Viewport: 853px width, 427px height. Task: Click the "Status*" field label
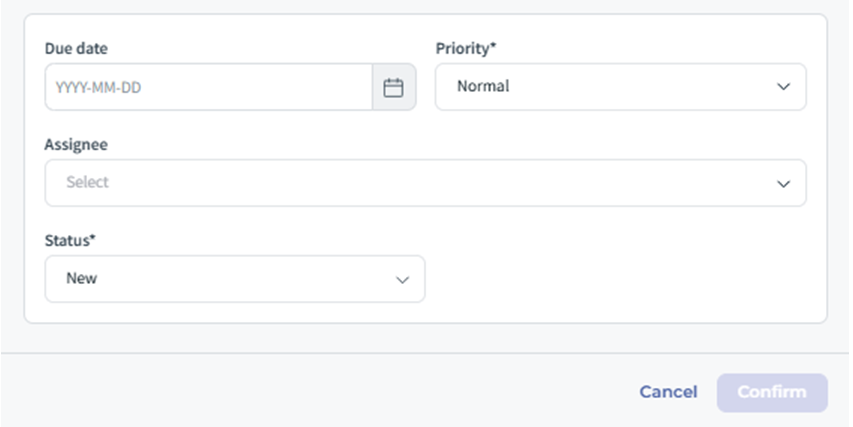(x=69, y=240)
